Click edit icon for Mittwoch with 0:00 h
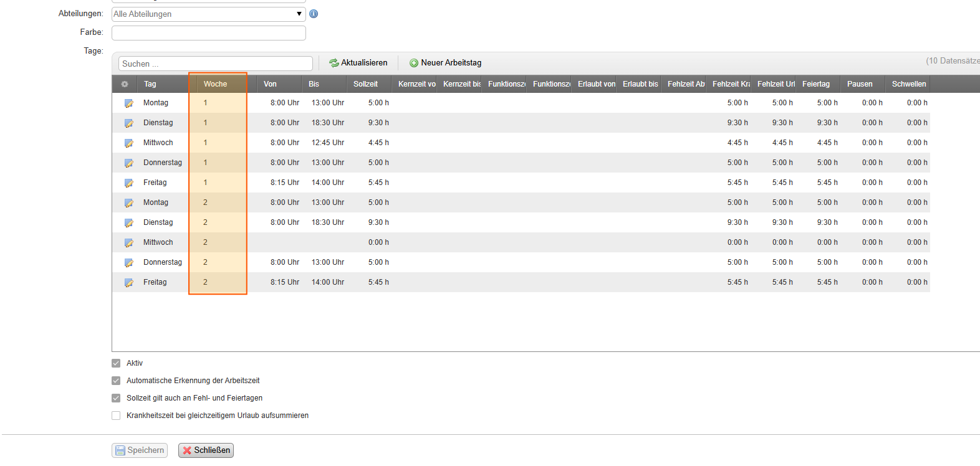Screen dimensions: 980x466 129,243
